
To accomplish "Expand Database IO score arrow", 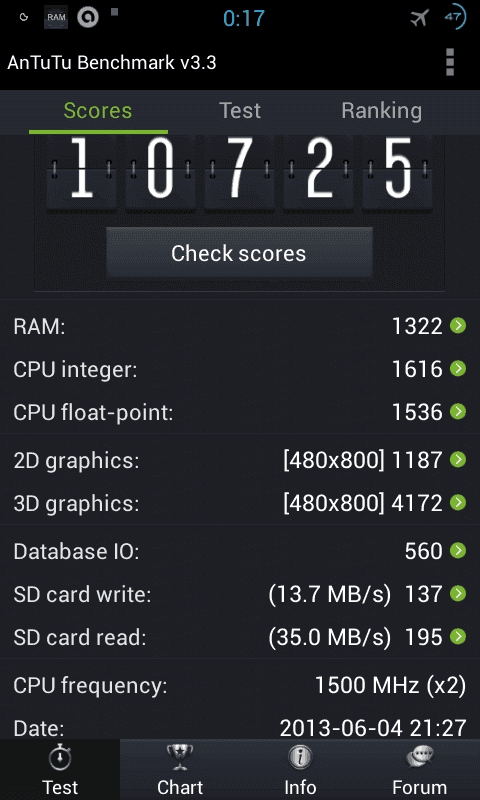I will click(458, 551).
